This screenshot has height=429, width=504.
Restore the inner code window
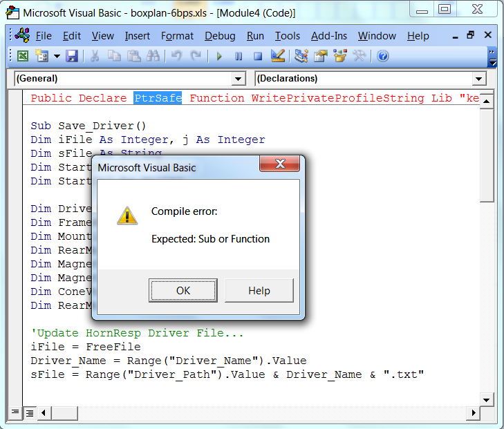click(x=471, y=35)
